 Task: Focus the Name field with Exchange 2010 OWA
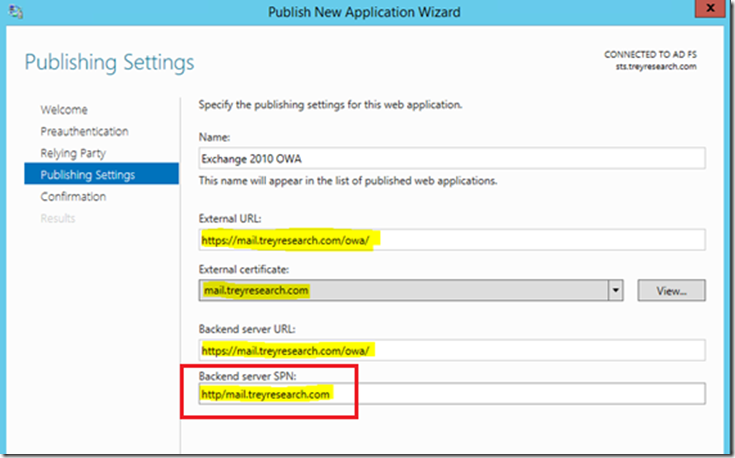point(452,158)
